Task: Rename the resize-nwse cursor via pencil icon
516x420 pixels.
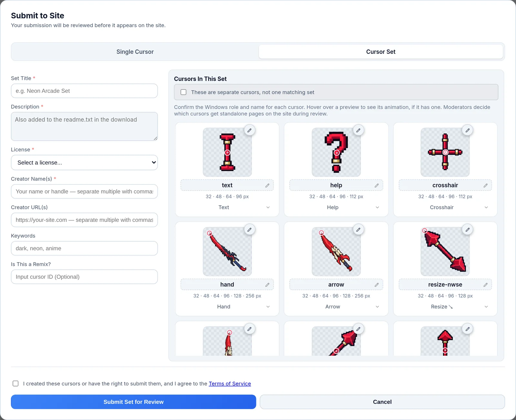Action: point(485,285)
